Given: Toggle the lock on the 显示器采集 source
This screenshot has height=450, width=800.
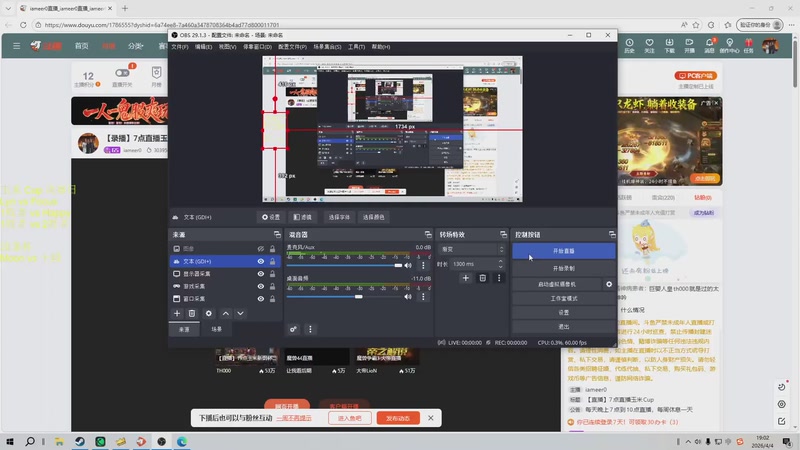Looking at the screenshot, I should (x=272, y=274).
